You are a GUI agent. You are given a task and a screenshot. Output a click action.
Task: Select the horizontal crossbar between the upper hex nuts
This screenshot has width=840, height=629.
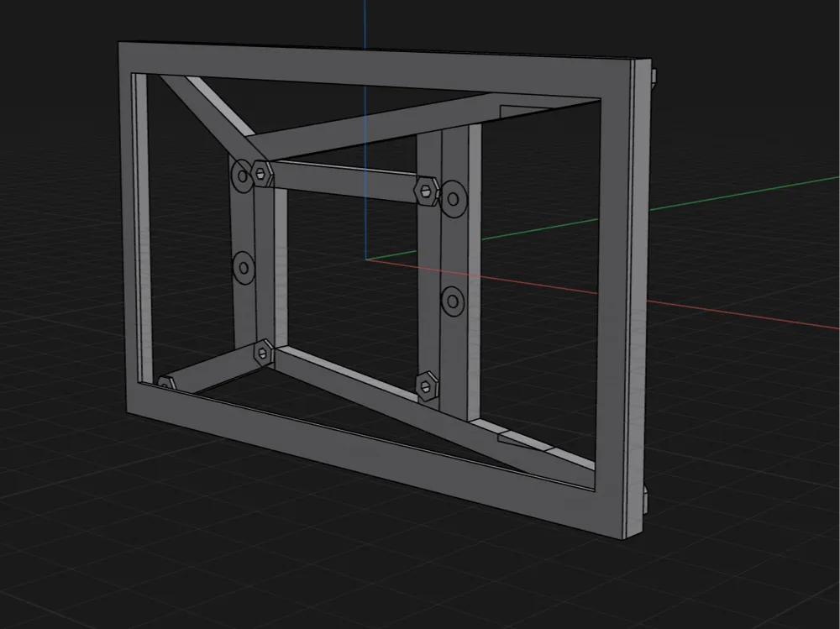click(x=344, y=181)
